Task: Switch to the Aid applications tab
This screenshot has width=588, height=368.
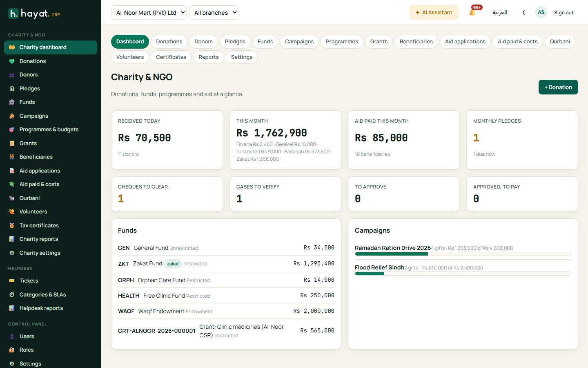Action: point(465,42)
